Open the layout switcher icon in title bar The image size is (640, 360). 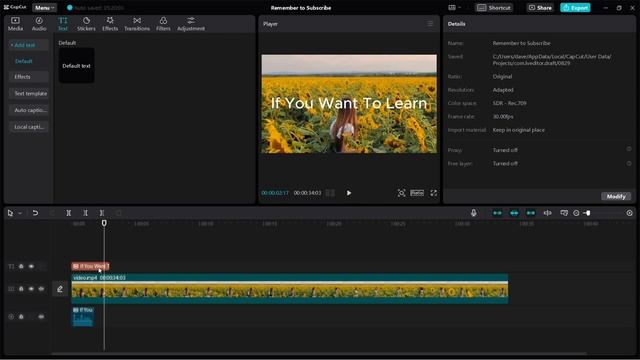click(454, 8)
